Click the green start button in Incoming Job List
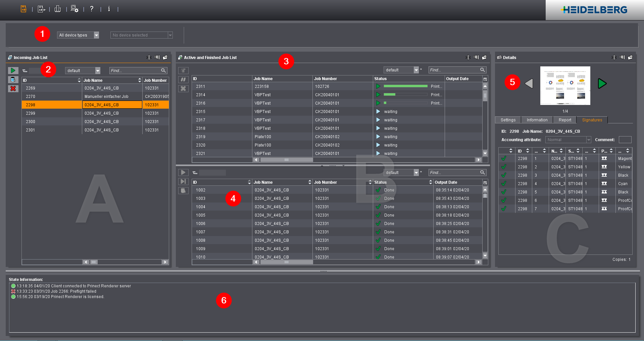The width and height of the screenshot is (644, 341). (13, 70)
